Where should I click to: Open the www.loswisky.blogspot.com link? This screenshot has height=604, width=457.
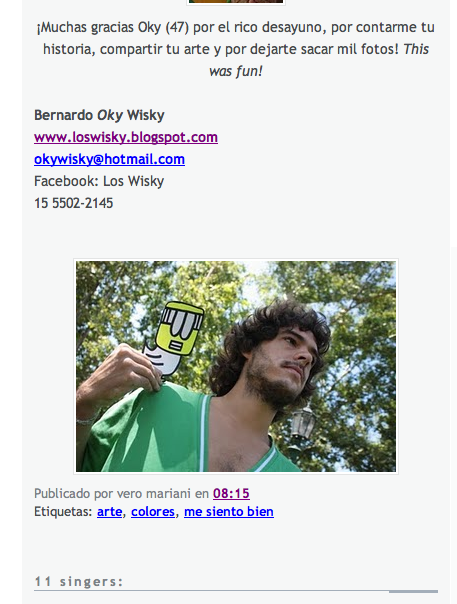point(126,137)
